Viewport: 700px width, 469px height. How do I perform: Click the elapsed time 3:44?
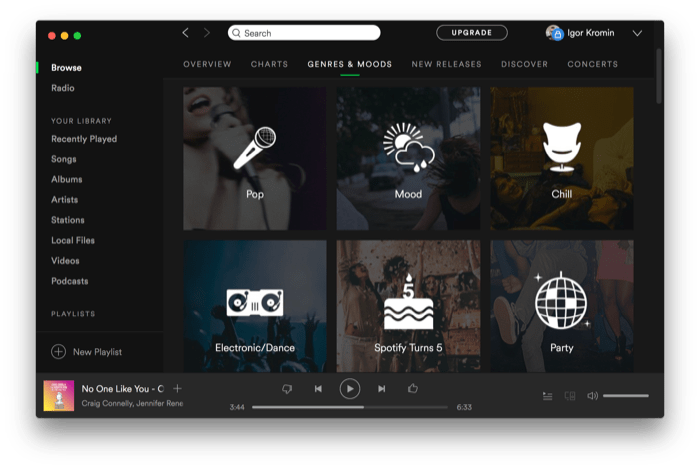[x=237, y=407]
